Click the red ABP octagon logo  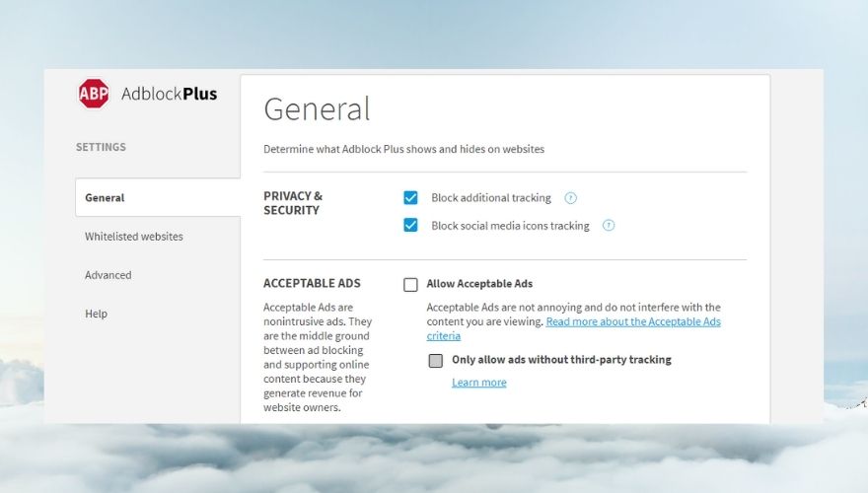tap(93, 94)
